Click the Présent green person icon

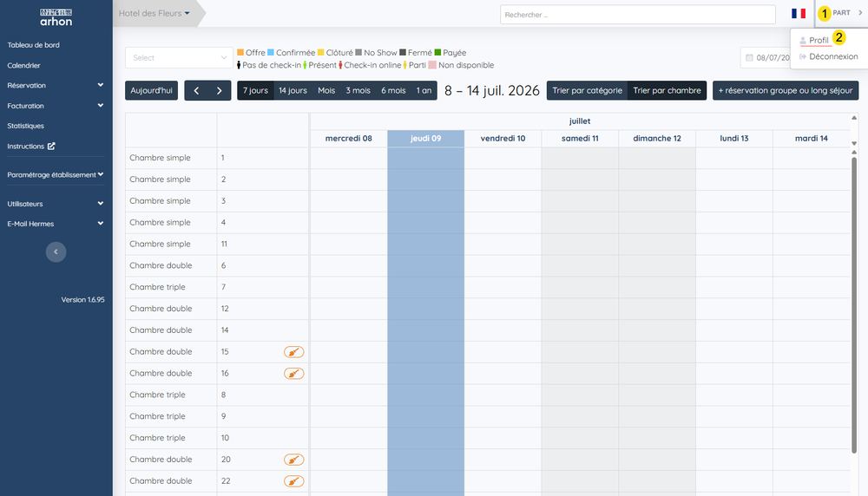[x=305, y=65]
